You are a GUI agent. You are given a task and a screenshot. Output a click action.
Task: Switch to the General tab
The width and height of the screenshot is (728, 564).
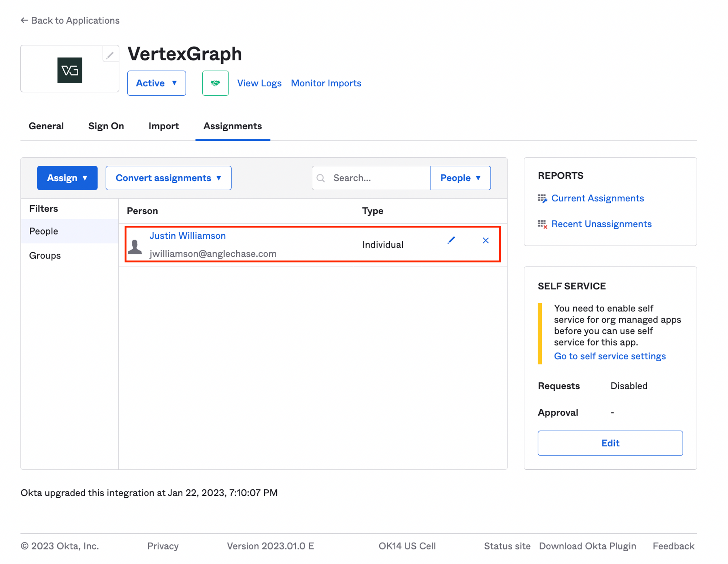point(46,126)
